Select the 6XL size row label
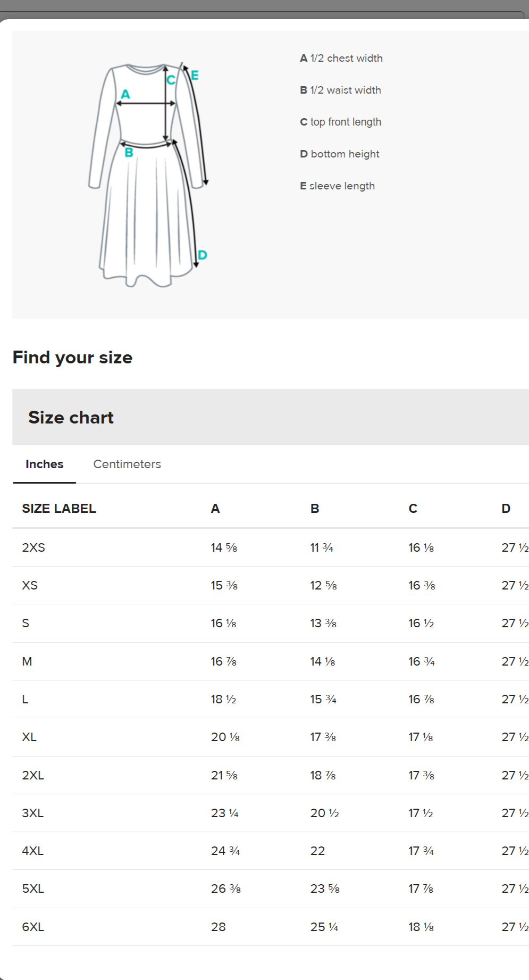The width and height of the screenshot is (529, 980). 33,927
